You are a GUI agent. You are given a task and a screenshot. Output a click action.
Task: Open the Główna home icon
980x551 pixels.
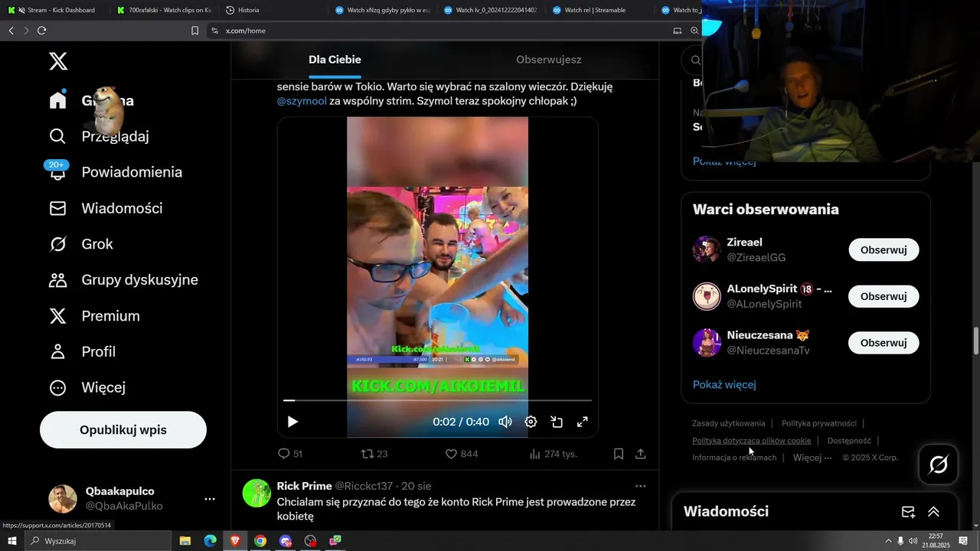coord(58,100)
